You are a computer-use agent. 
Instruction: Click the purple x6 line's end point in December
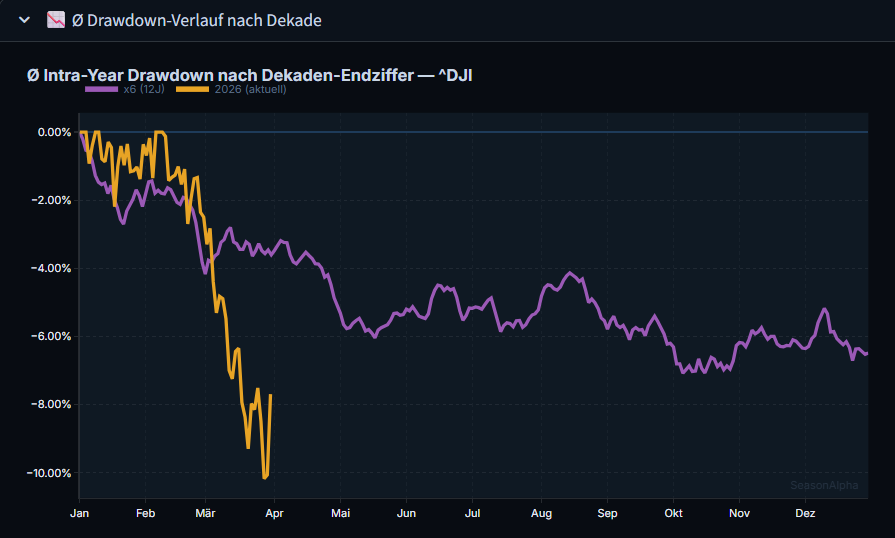(867, 354)
